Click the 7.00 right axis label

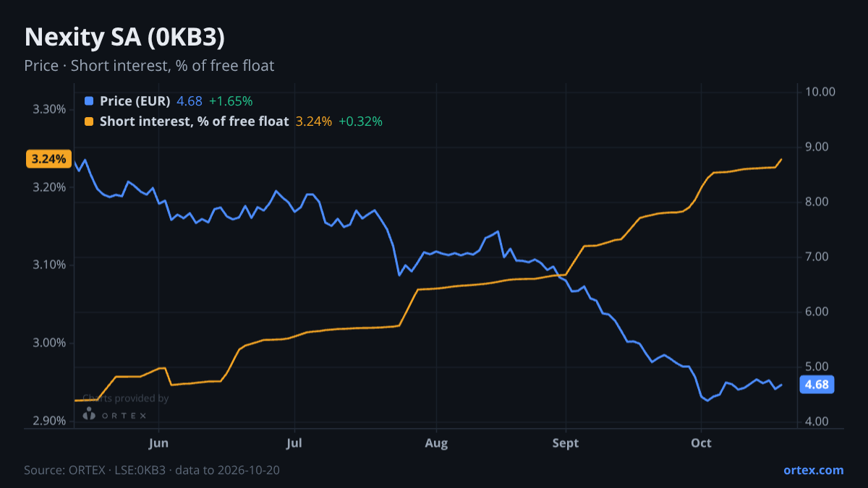(817, 257)
